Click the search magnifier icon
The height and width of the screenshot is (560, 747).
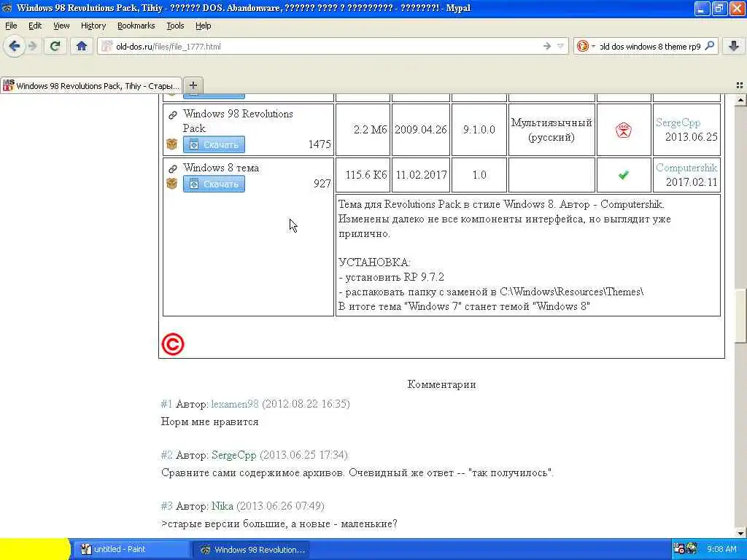(x=709, y=46)
